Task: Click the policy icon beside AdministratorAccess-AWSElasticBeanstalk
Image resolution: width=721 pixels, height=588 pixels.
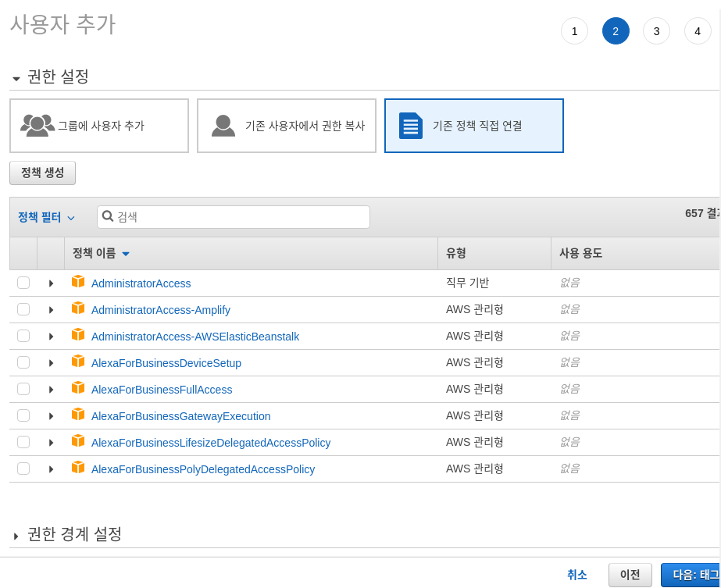Action: click(x=78, y=335)
